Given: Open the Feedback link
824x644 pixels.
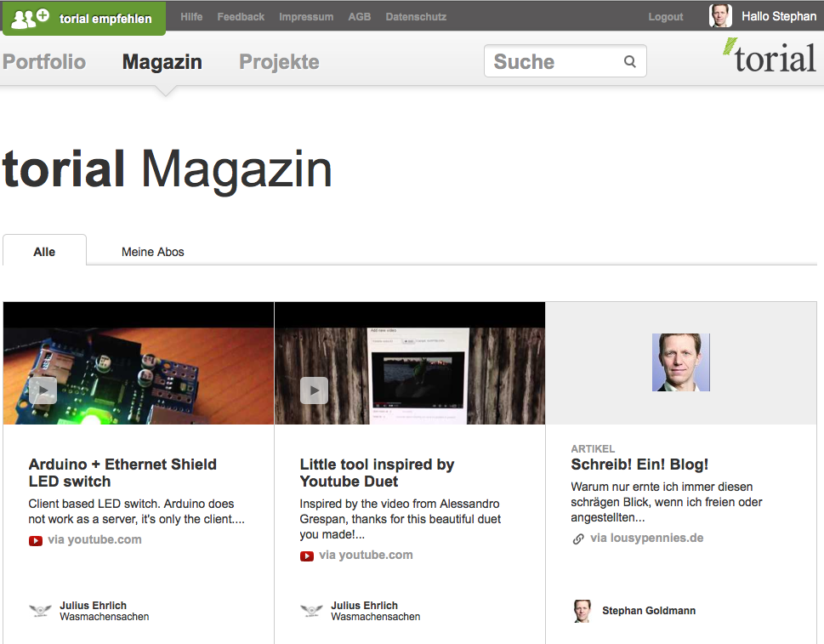Looking at the screenshot, I should point(241,17).
